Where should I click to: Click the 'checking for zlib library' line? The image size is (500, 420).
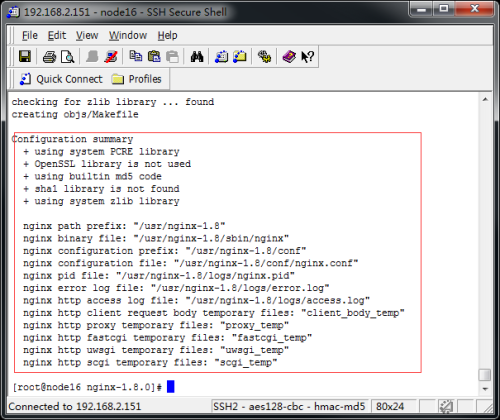point(113,102)
